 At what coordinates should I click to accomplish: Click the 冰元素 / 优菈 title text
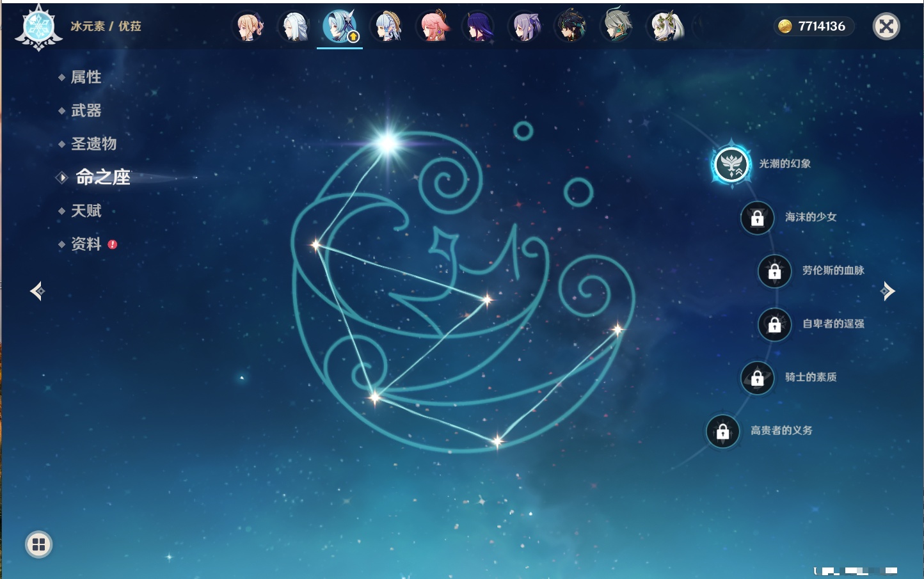[106, 26]
